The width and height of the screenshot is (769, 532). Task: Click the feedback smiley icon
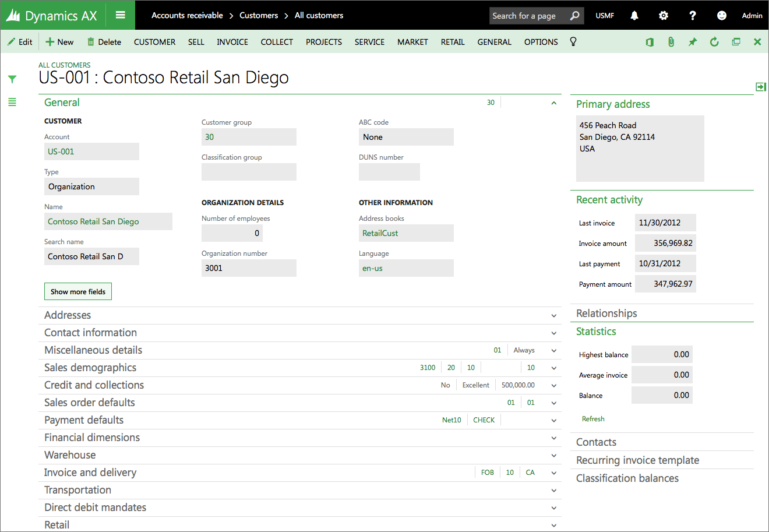(722, 16)
